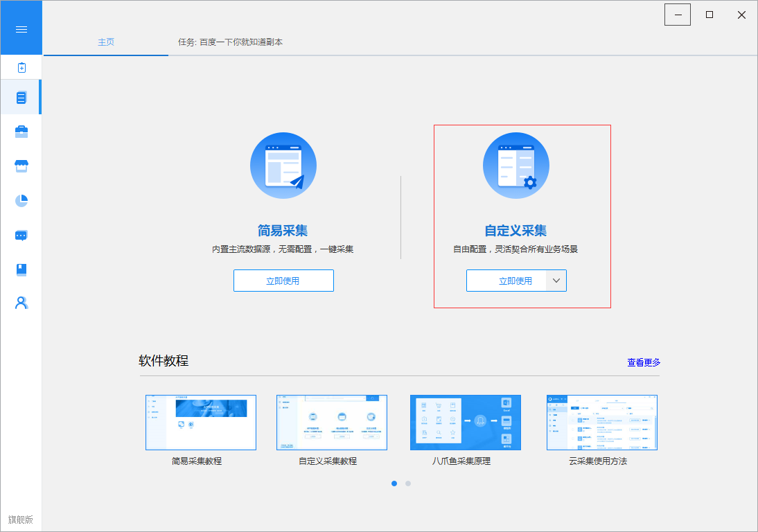Open 八爪鱼采集原理 thumbnail
The width and height of the screenshot is (758, 532).
coord(466,423)
